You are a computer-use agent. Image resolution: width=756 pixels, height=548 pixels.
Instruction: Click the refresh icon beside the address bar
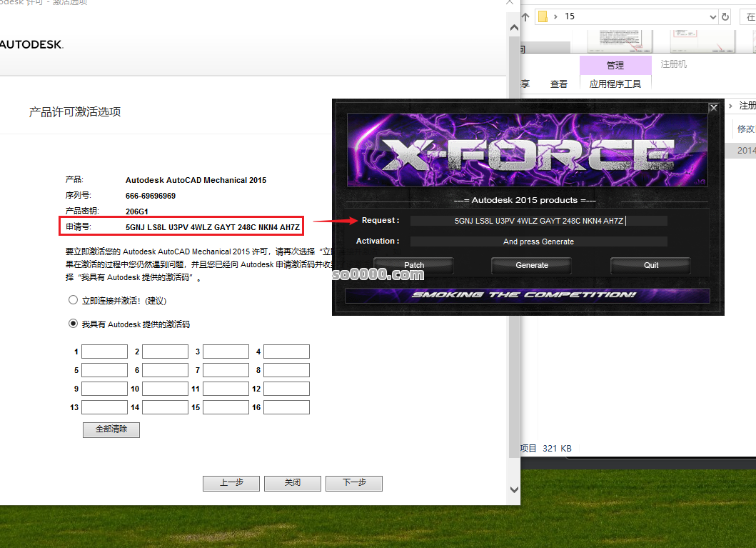coord(723,16)
